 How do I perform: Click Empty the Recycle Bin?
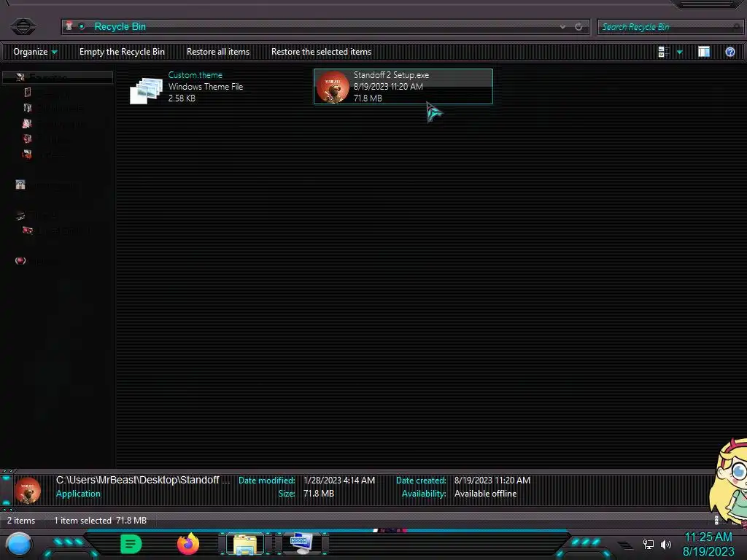(122, 52)
